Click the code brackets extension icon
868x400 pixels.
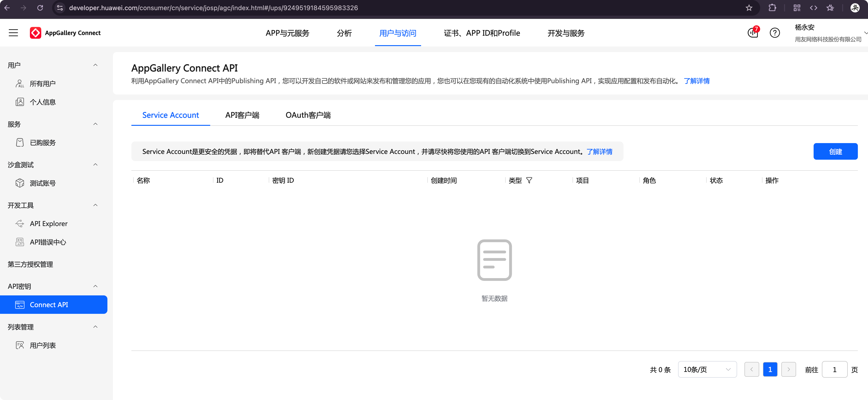(x=813, y=8)
